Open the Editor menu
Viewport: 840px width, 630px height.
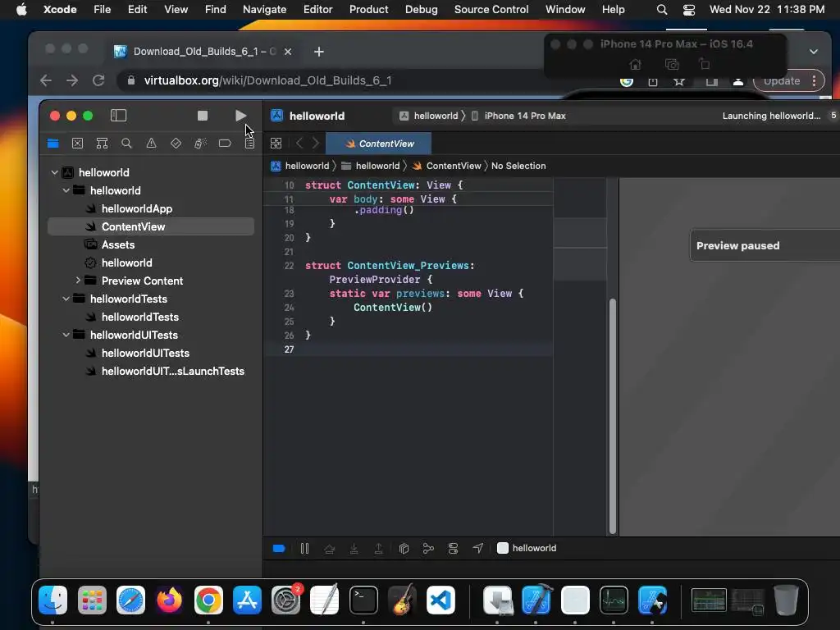point(317,10)
